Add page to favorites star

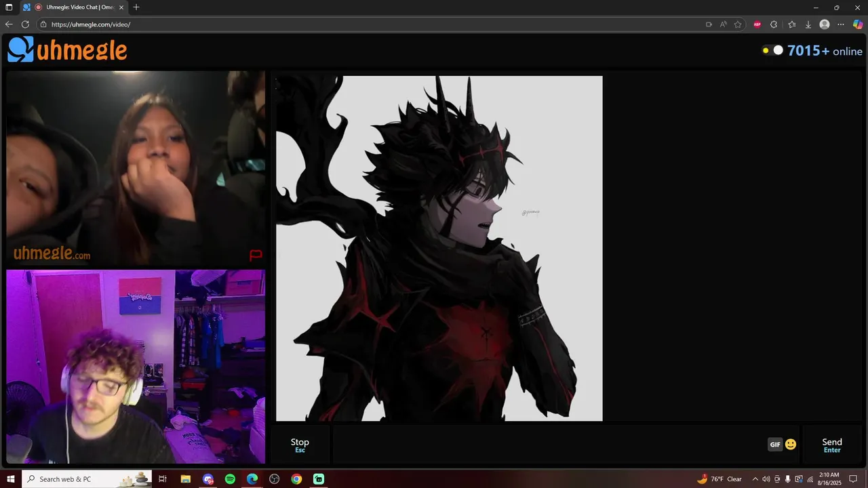point(738,24)
